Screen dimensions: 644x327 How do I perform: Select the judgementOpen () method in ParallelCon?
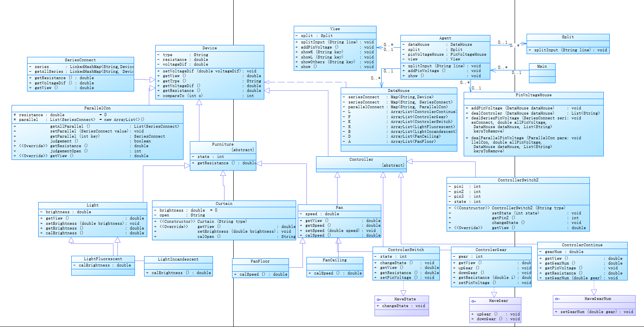coord(78,151)
